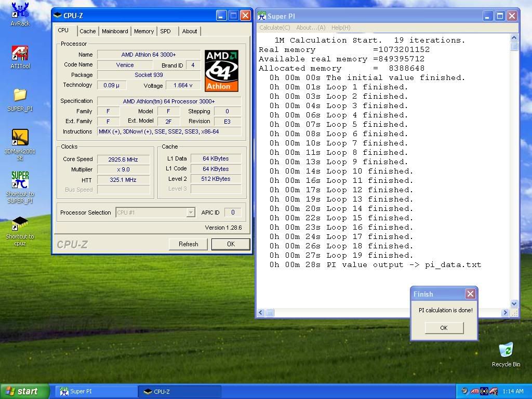Select the Shortcut to SUPER_PI icon
This screenshot has height=399, width=532.
pyautogui.click(x=20, y=187)
